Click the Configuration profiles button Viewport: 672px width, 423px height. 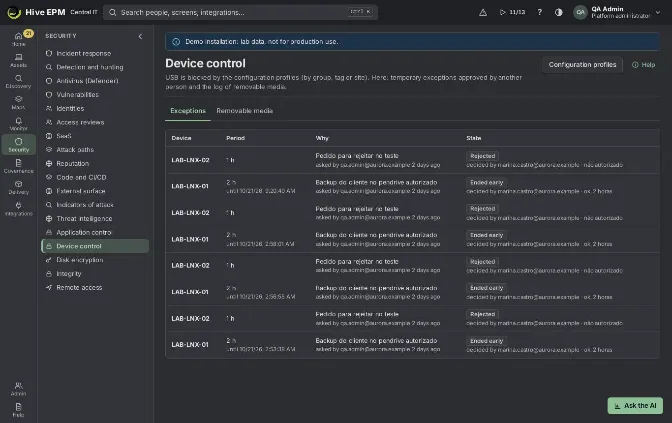coord(582,65)
